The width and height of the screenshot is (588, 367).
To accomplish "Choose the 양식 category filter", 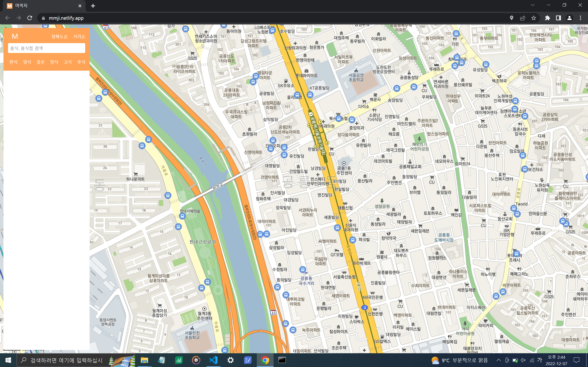I will [54, 62].
